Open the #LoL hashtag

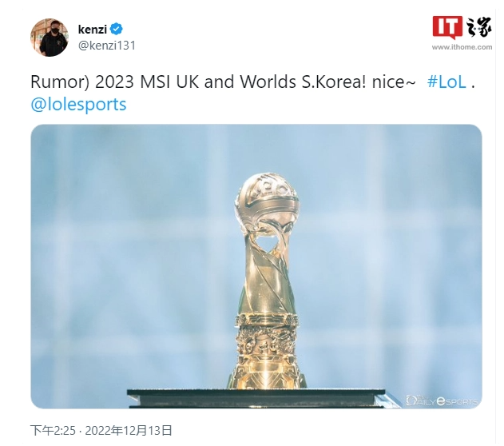coord(446,82)
